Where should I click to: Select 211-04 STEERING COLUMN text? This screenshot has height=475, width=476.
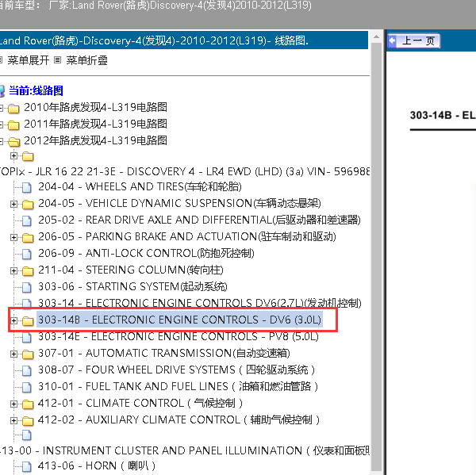[131, 270]
